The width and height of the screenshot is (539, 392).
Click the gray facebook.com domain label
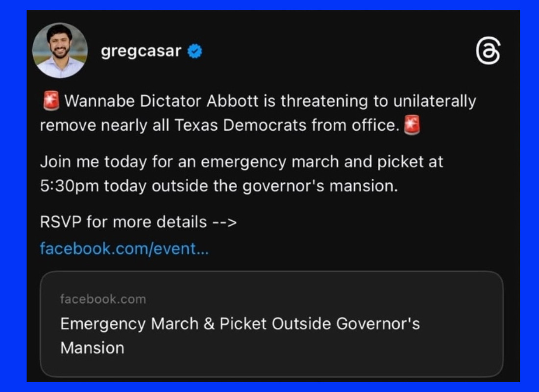point(103,299)
